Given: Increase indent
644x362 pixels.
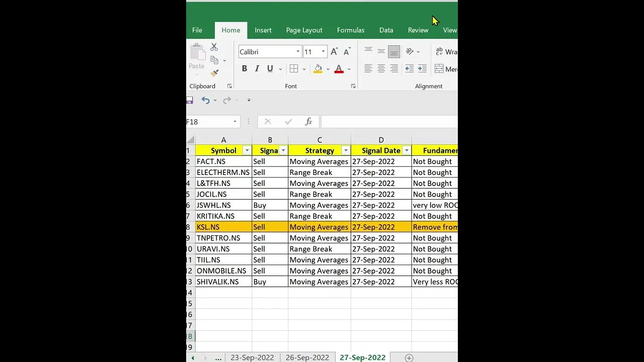Looking at the screenshot, I should (x=422, y=69).
